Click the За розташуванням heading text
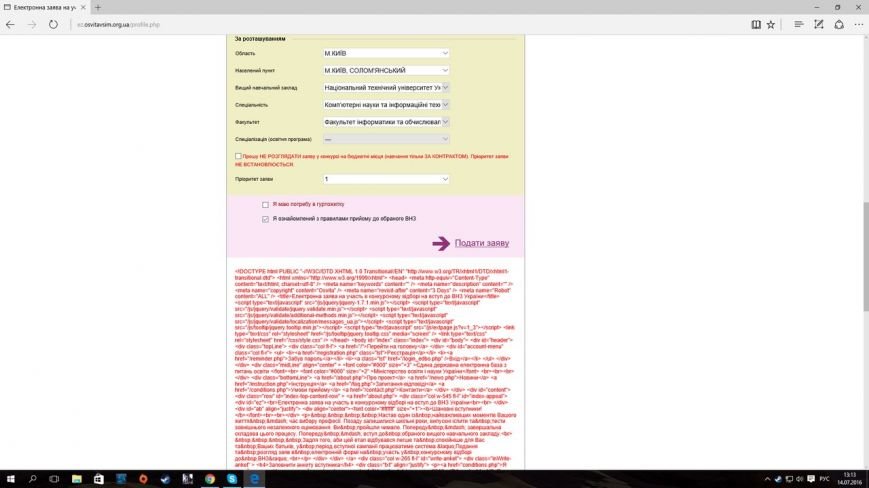This screenshot has height=488, width=869. pyautogui.click(x=259, y=39)
